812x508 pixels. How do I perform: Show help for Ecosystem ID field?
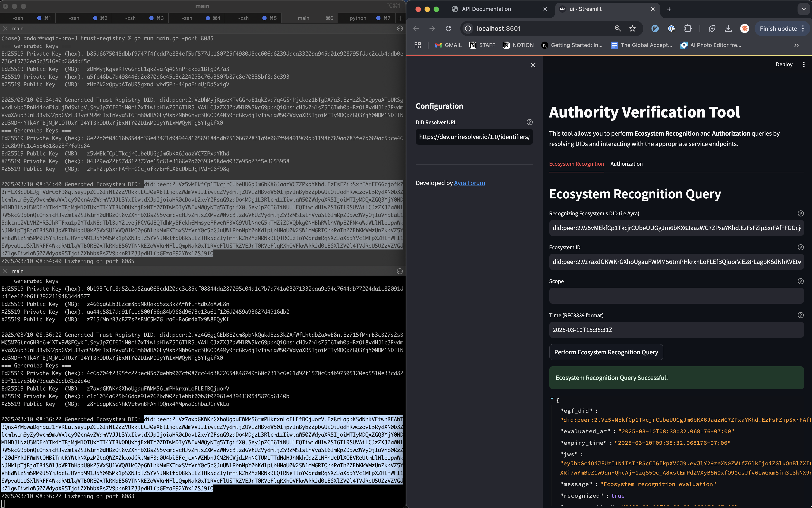click(800, 247)
